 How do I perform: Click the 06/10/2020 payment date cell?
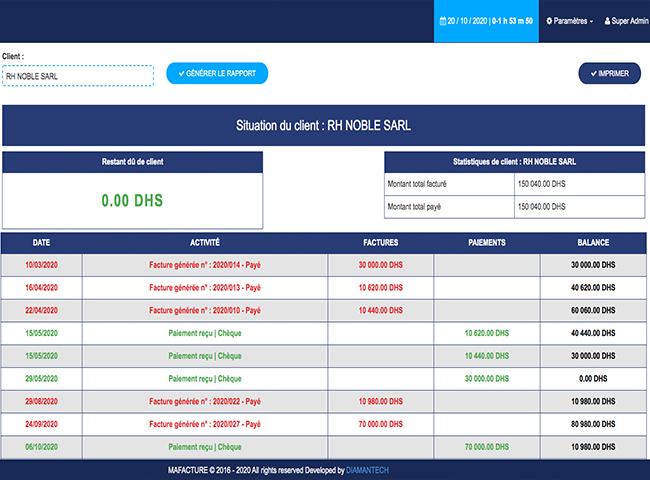click(x=41, y=447)
